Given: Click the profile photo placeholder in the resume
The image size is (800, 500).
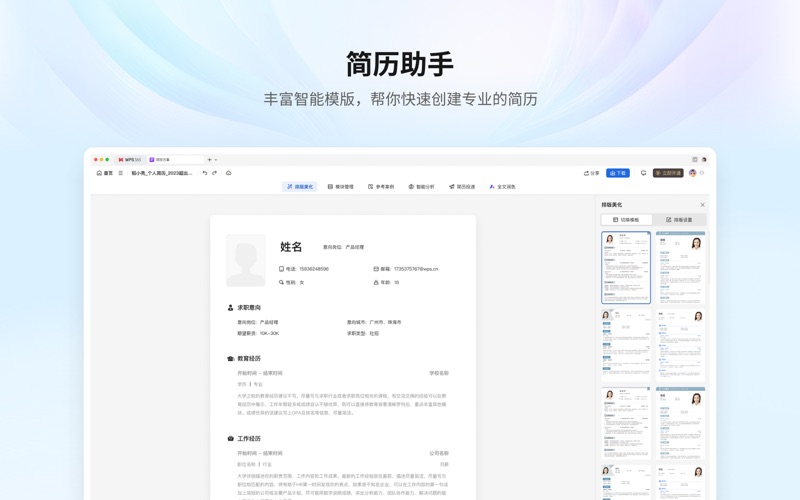Looking at the screenshot, I should coord(246,260).
